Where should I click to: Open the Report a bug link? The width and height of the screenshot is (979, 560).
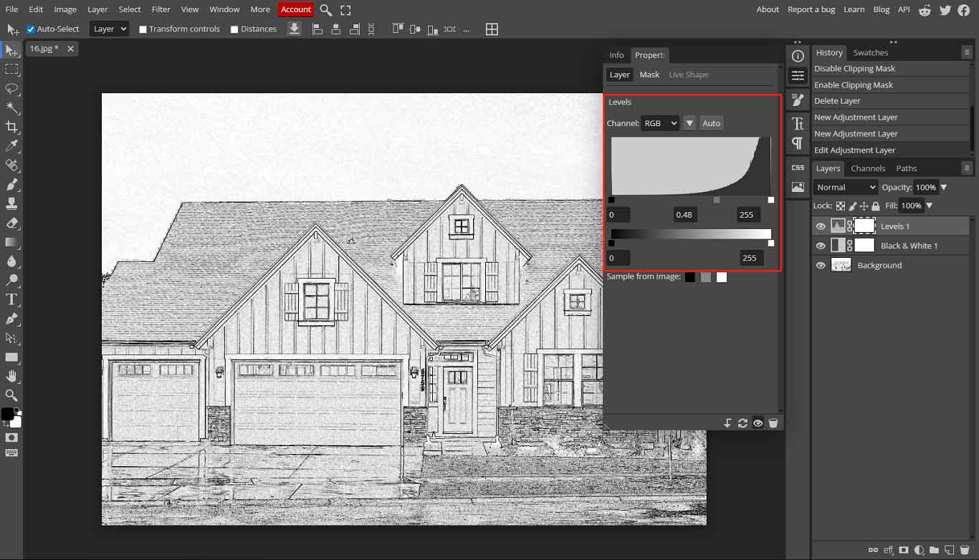811,9
